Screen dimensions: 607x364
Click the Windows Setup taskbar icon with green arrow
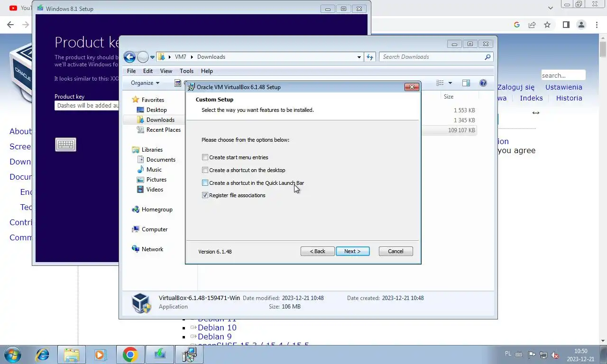pos(160,355)
